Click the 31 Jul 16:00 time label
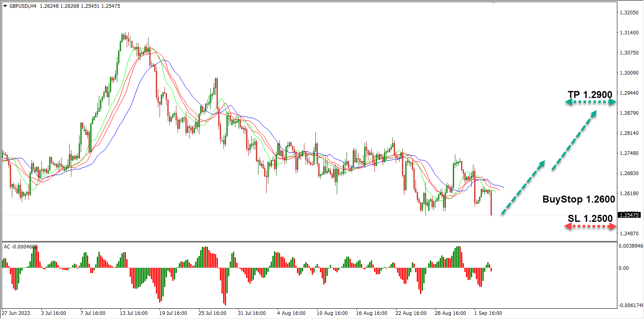Viewport: 644px width, 319px height. coord(252,313)
